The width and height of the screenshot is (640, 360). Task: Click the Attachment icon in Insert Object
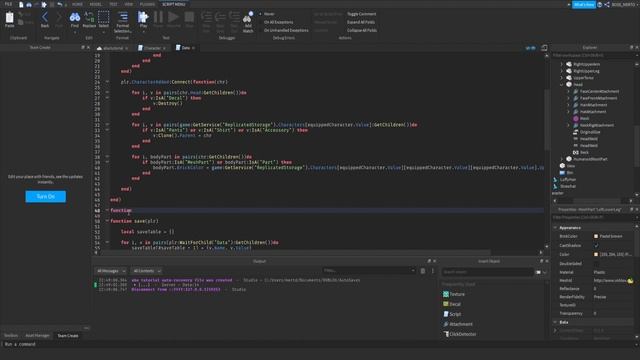pos(446,324)
